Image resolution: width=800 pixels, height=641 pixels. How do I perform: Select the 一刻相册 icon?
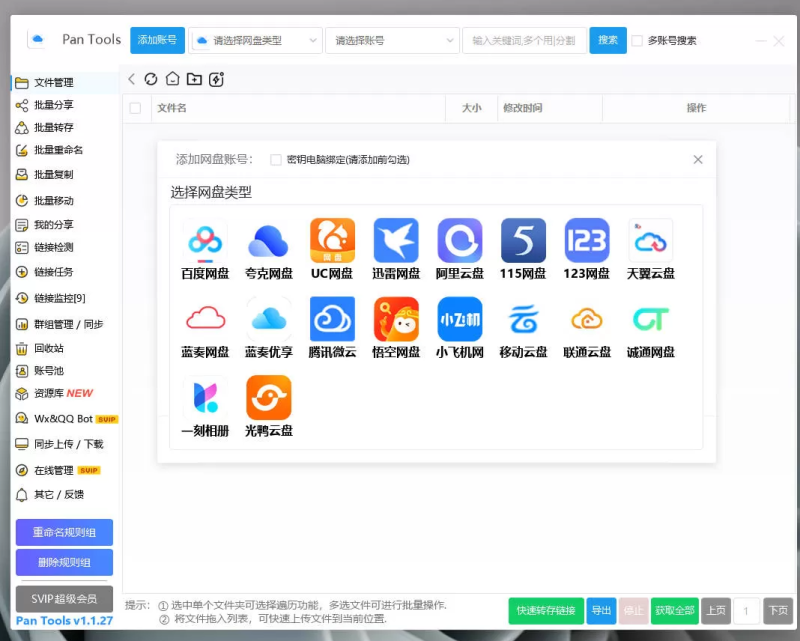click(205, 398)
